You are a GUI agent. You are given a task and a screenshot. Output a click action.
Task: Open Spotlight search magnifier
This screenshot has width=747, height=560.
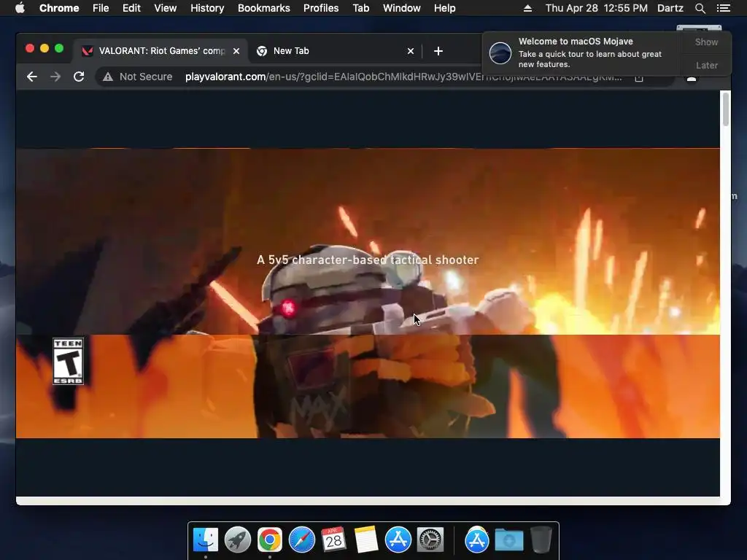click(x=700, y=8)
